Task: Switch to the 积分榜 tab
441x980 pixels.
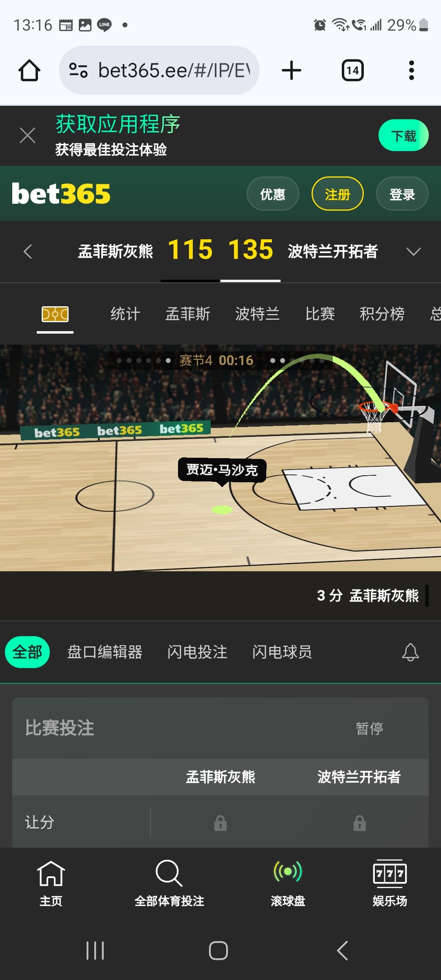Action: 382,314
